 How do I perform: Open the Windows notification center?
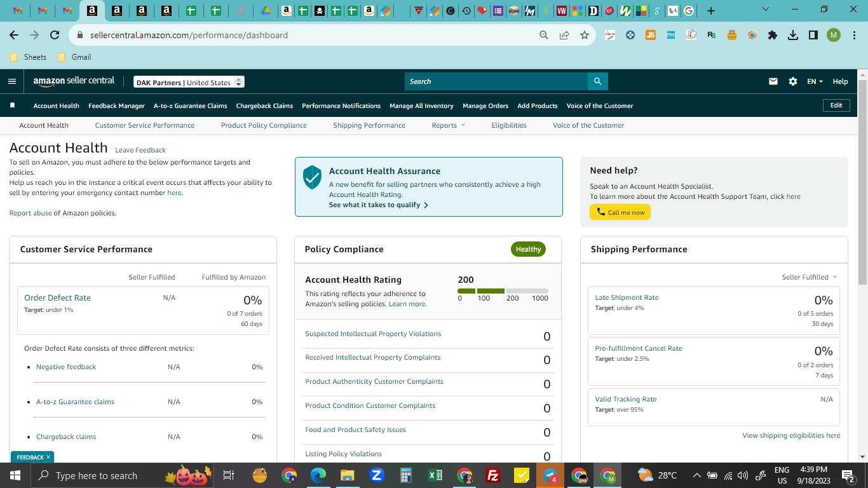click(x=848, y=475)
